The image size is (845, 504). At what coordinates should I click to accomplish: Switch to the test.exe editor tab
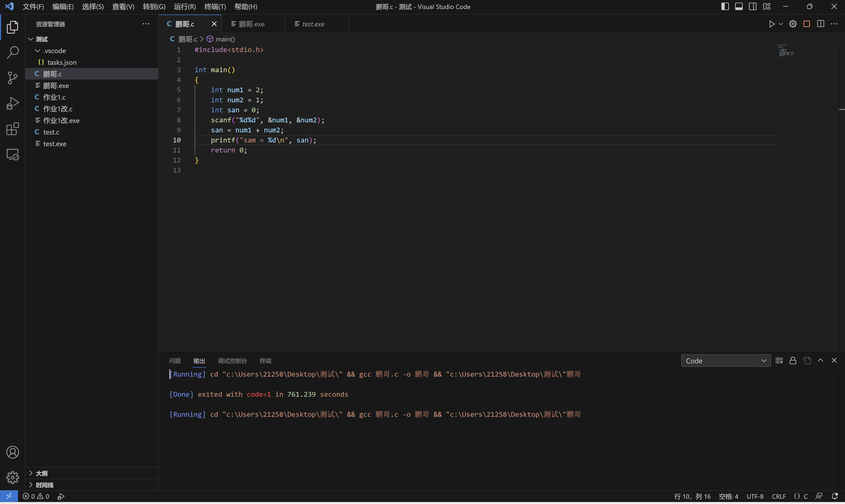tap(317, 24)
